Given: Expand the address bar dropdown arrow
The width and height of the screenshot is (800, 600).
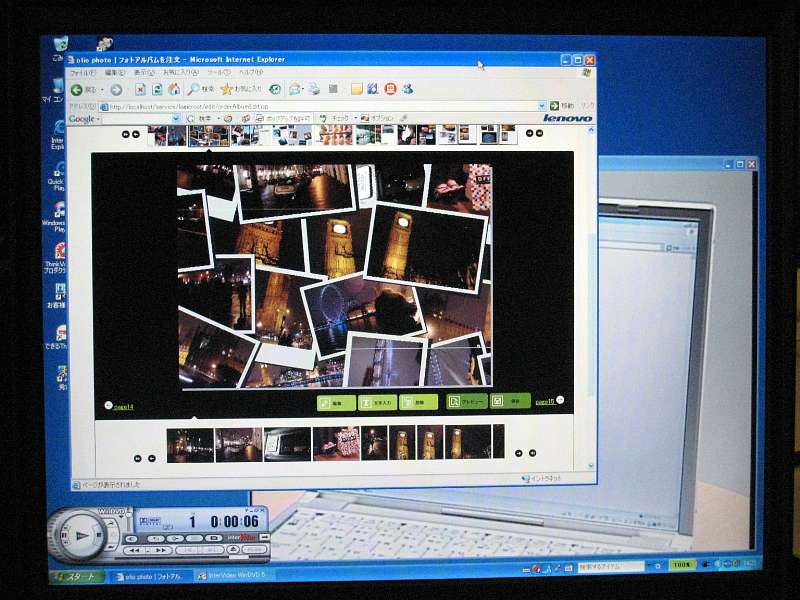Looking at the screenshot, I should (x=542, y=106).
